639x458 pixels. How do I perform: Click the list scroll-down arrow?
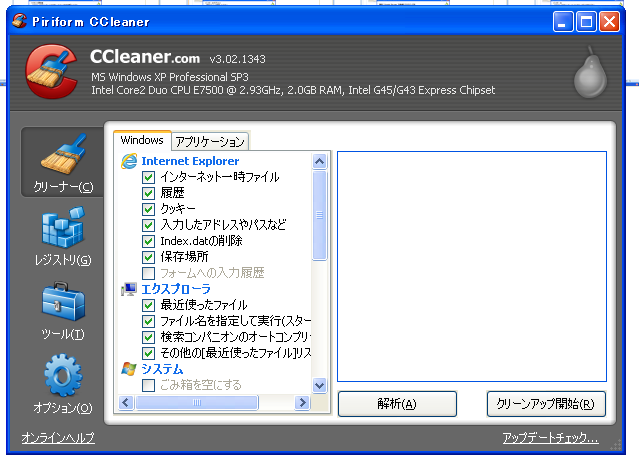[320, 385]
